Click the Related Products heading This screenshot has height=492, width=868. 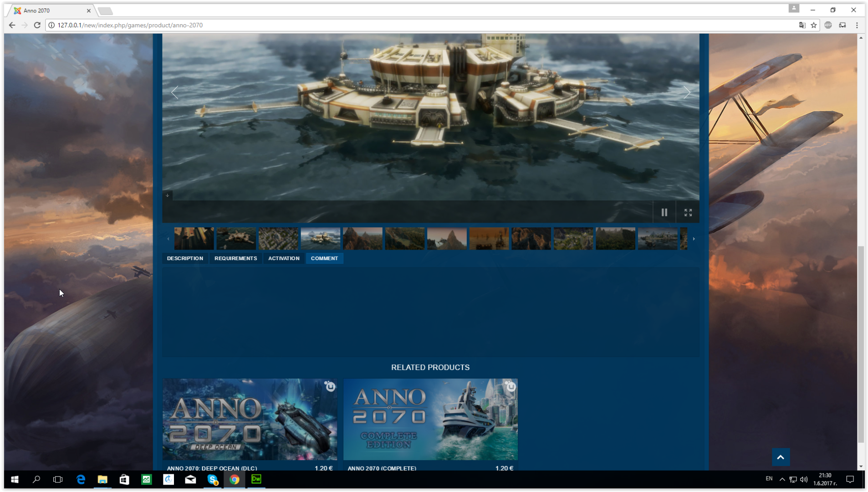pyautogui.click(x=430, y=367)
